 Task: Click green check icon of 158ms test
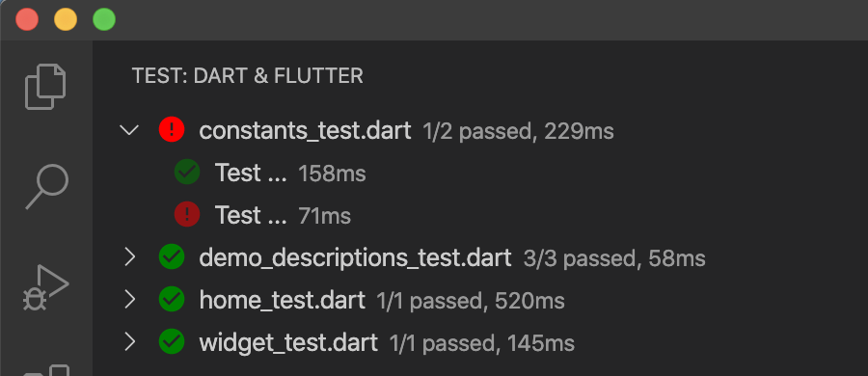[187, 173]
